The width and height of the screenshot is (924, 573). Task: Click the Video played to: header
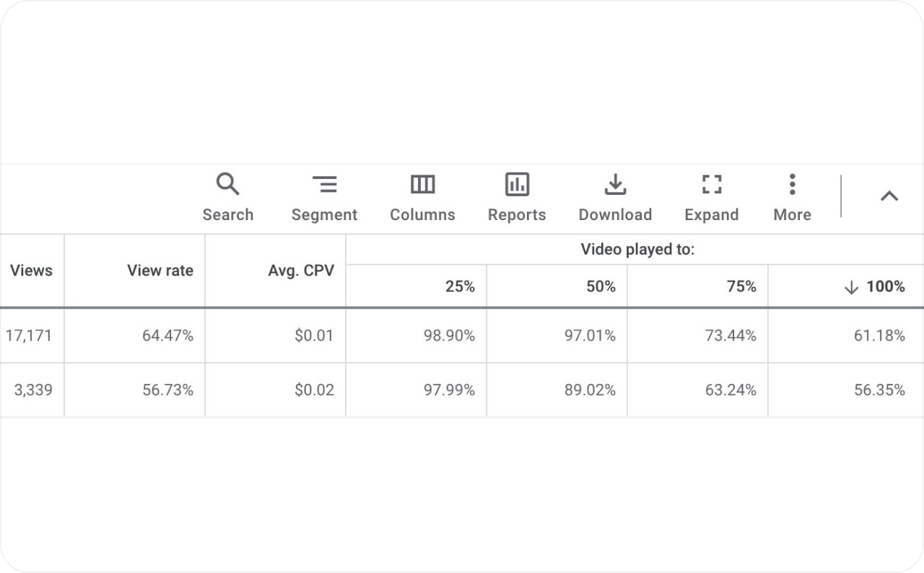(x=637, y=249)
